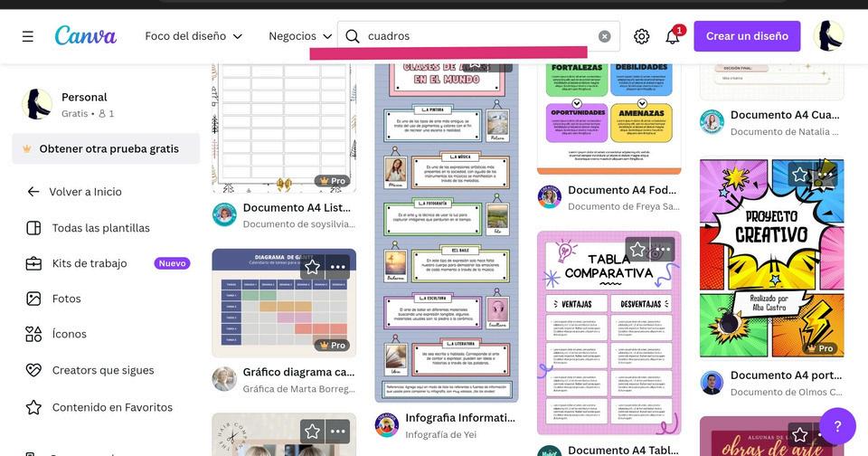868x456 pixels.
Task: Click the Todas las plantillas sidebar icon
Action: tap(33, 228)
